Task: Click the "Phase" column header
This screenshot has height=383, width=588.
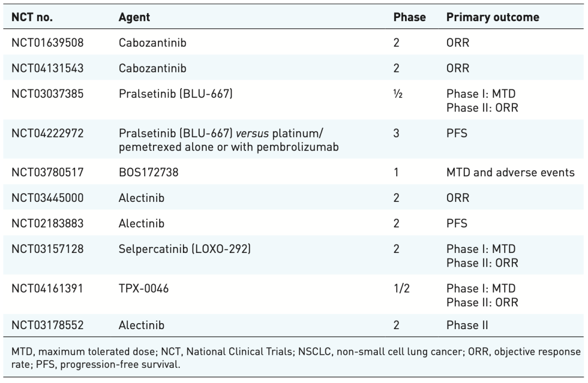Action: point(409,17)
